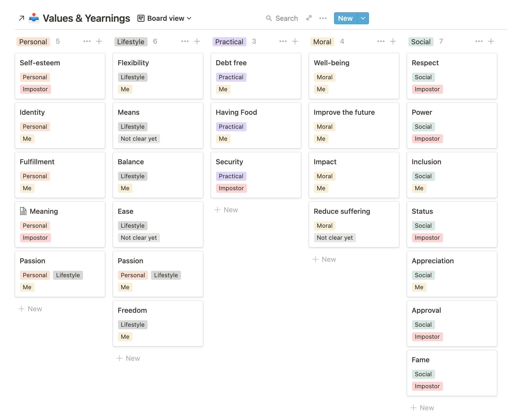
Task: Open the Debt free card
Action: (256, 76)
